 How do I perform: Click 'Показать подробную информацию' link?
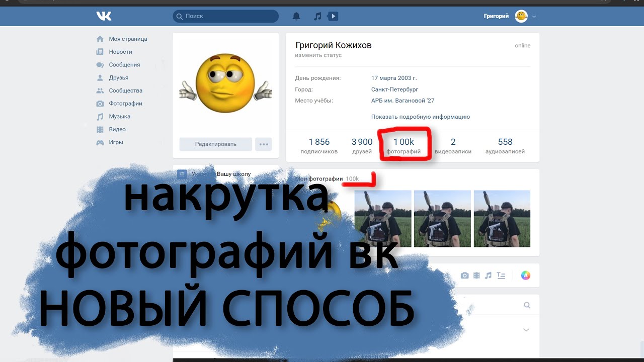click(420, 117)
